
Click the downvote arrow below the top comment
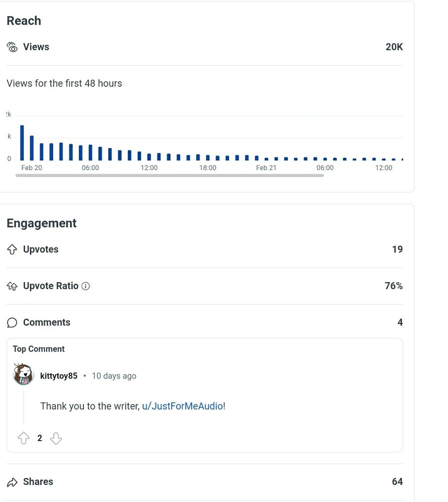coord(56,438)
